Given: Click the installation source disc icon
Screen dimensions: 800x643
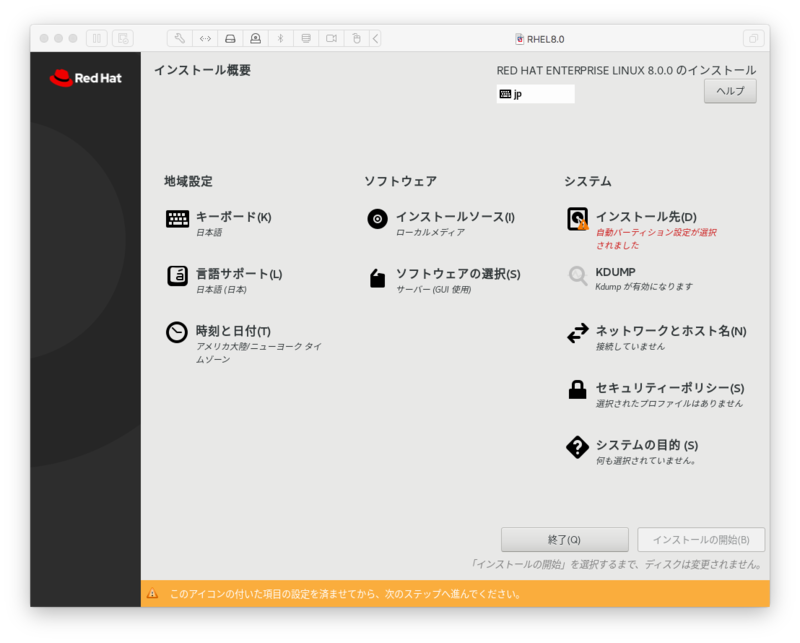Looking at the screenshot, I should pyautogui.click(x=378, y=219).
